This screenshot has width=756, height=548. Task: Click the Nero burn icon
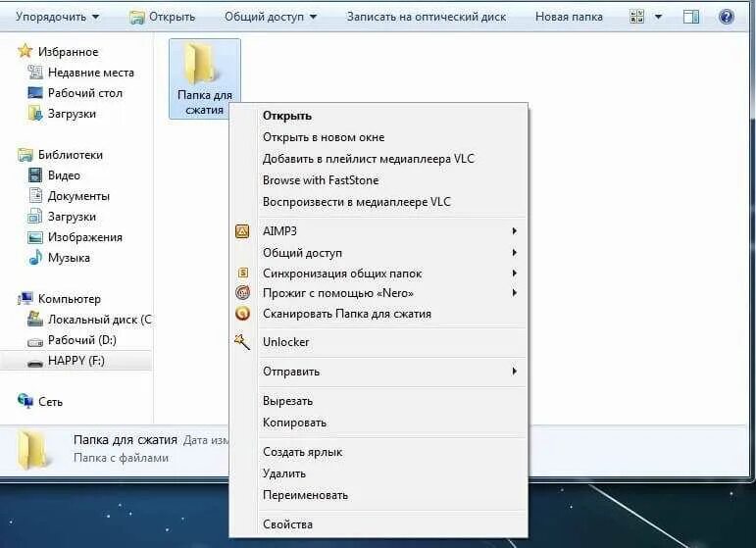click(x=242, y=292)
